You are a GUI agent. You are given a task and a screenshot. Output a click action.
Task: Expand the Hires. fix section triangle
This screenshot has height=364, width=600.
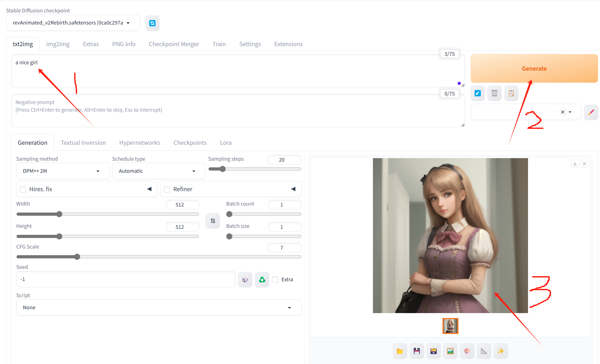pos(149,189)
